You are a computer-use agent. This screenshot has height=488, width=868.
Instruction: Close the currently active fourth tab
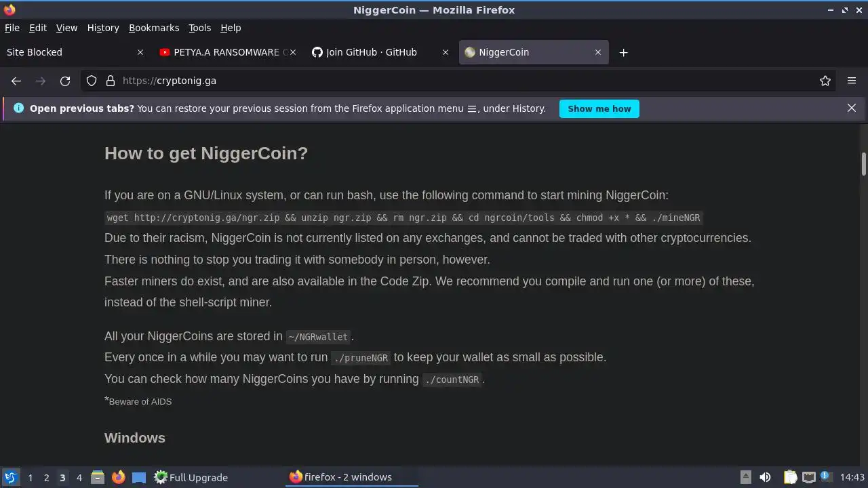pyautogui.click(x=598, y=52)
